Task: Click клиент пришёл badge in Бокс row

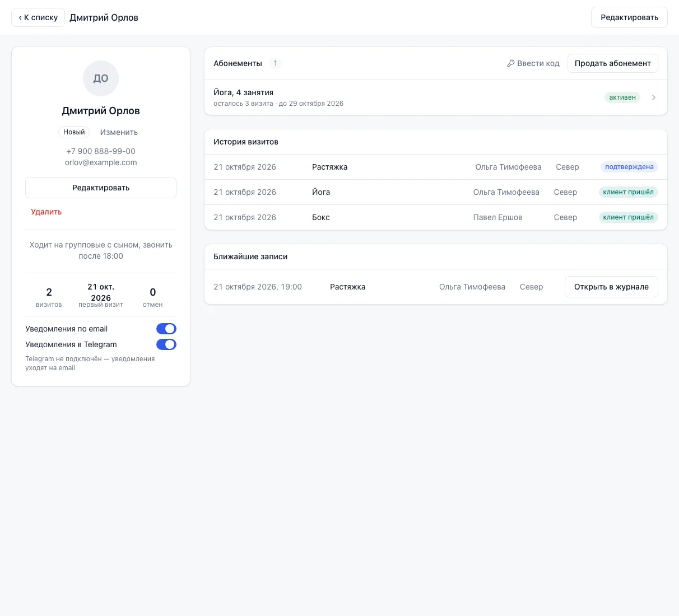Action: [628, 217]
